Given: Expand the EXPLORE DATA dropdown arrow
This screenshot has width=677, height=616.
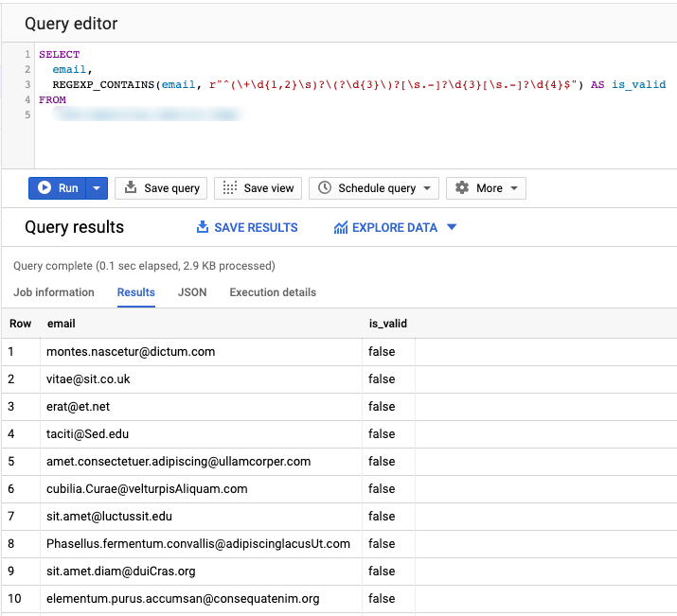Looking at the screenshot, I should coord(452,227).
